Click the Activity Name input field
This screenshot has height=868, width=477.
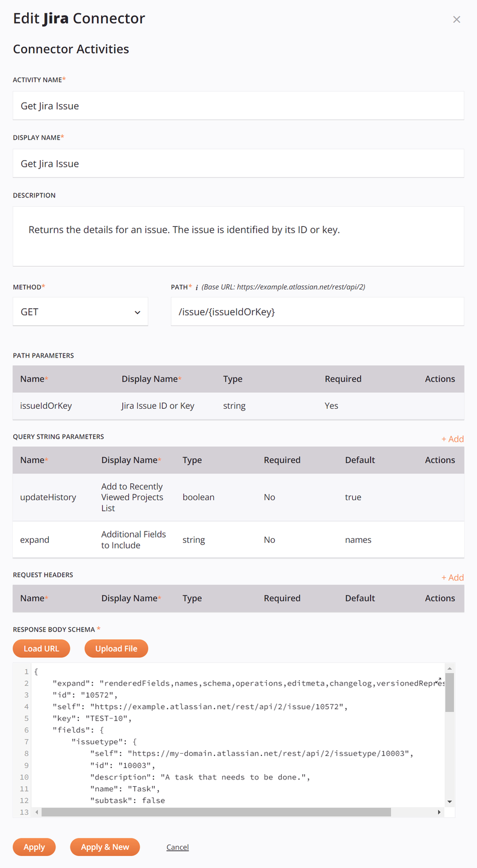pos(238,105)
